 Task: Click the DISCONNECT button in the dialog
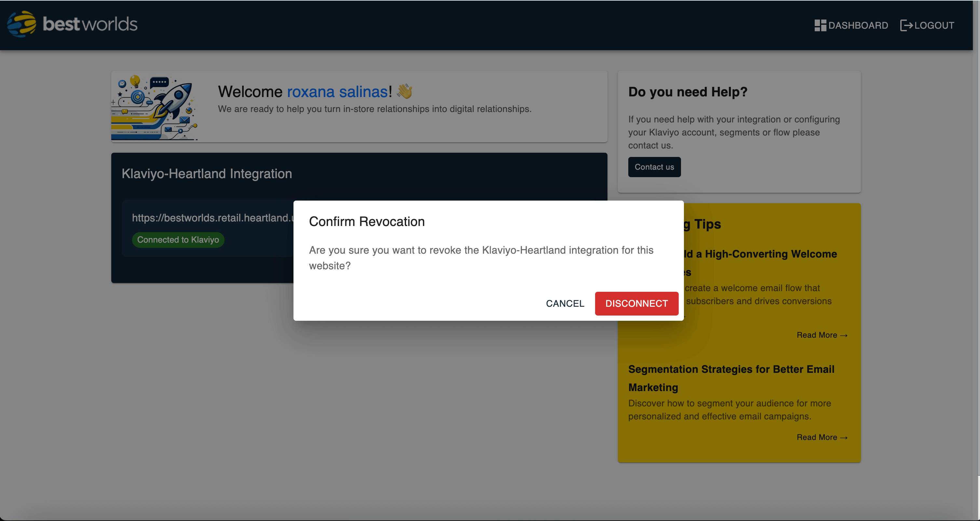(636, 303)
